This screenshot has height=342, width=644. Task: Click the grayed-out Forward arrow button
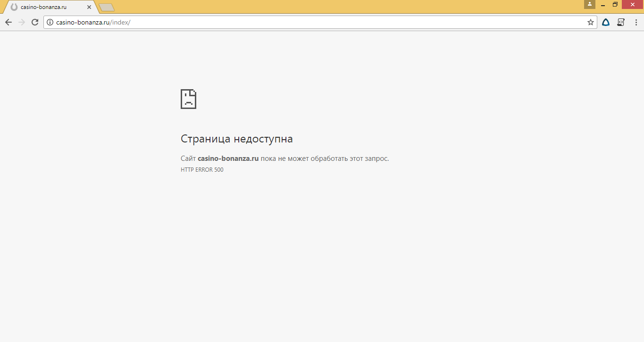(22, 22)
